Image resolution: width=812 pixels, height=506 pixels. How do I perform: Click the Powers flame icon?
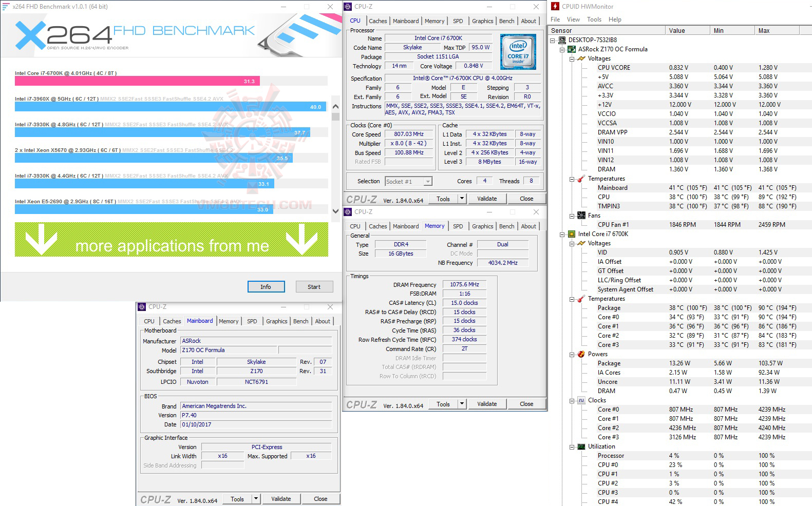(581, 354)
